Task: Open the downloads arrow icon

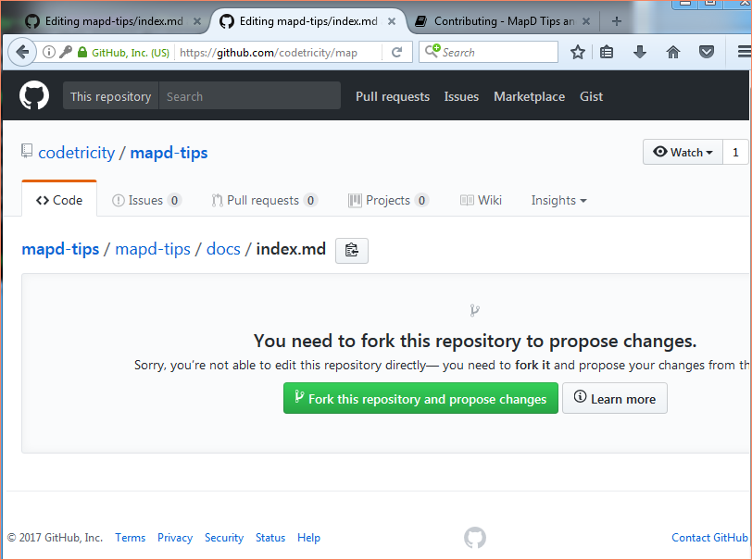Action: [640, 52]
